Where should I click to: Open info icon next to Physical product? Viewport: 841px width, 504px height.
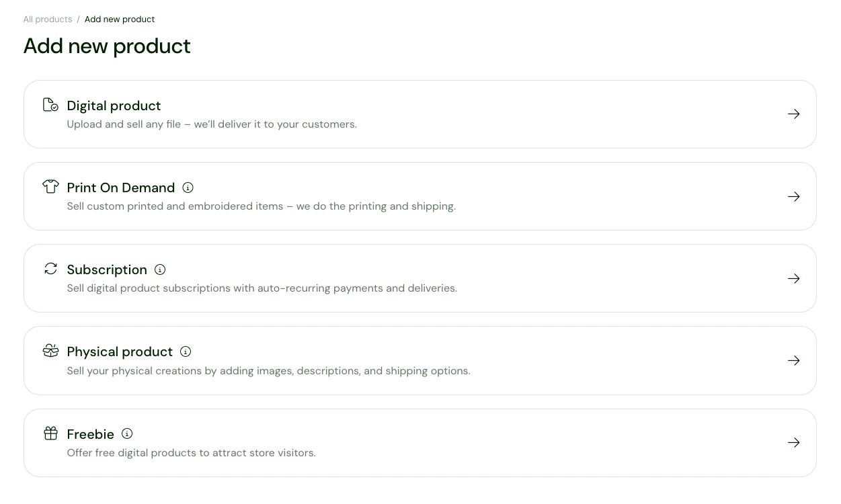click(x=186, y=351)
